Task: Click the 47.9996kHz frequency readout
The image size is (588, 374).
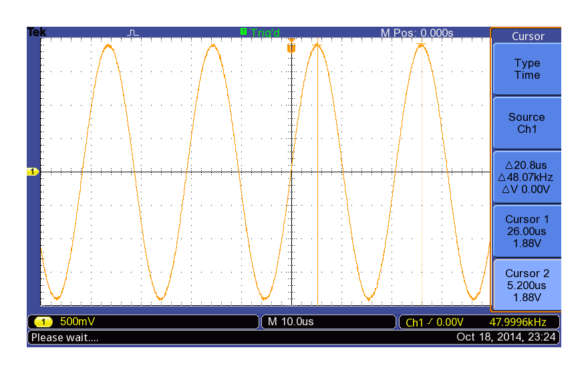Action: click(x=518, y=322)
